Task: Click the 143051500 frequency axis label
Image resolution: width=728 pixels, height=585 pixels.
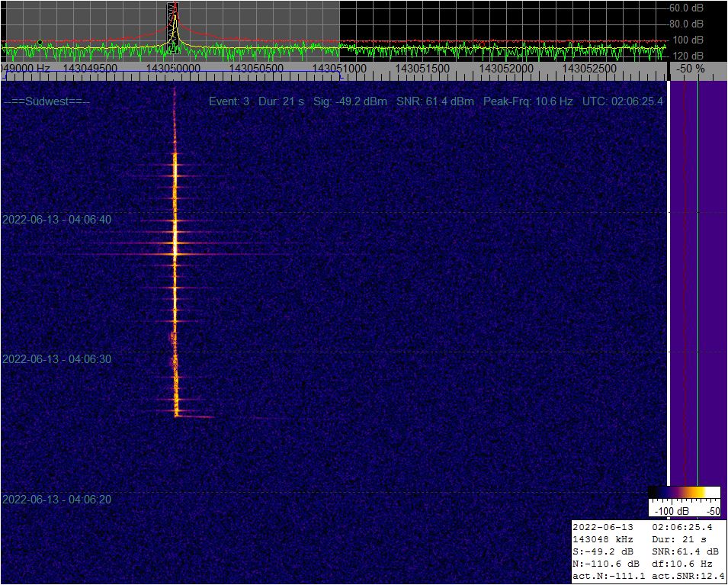Action: 422,69
